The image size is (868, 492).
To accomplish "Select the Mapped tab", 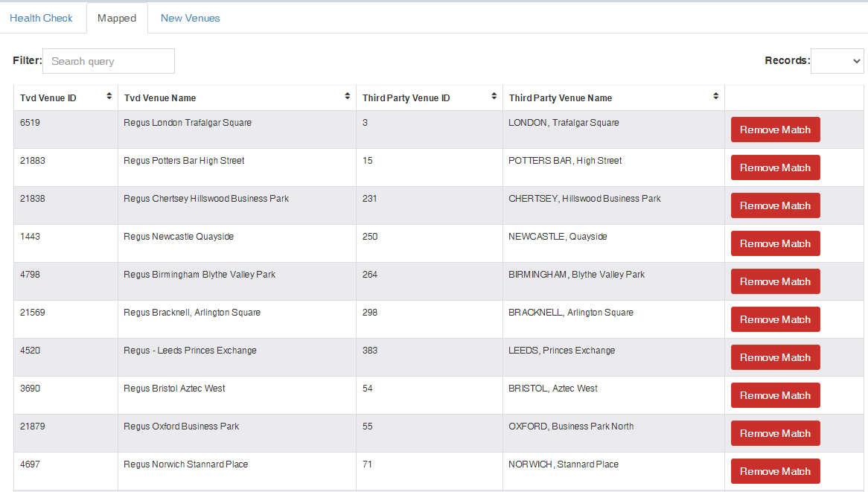I will pyautogui.click(x=117, y=19).
